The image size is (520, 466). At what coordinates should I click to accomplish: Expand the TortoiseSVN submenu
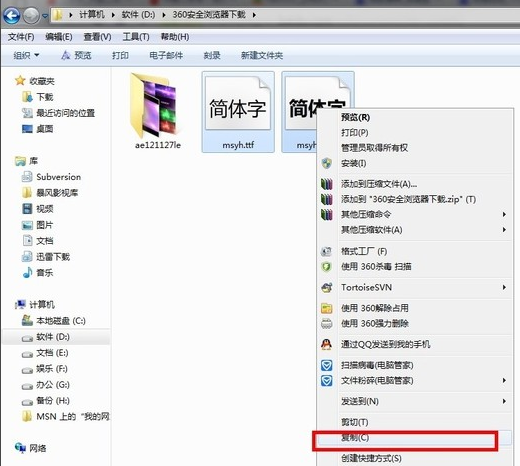pos(414,287)
